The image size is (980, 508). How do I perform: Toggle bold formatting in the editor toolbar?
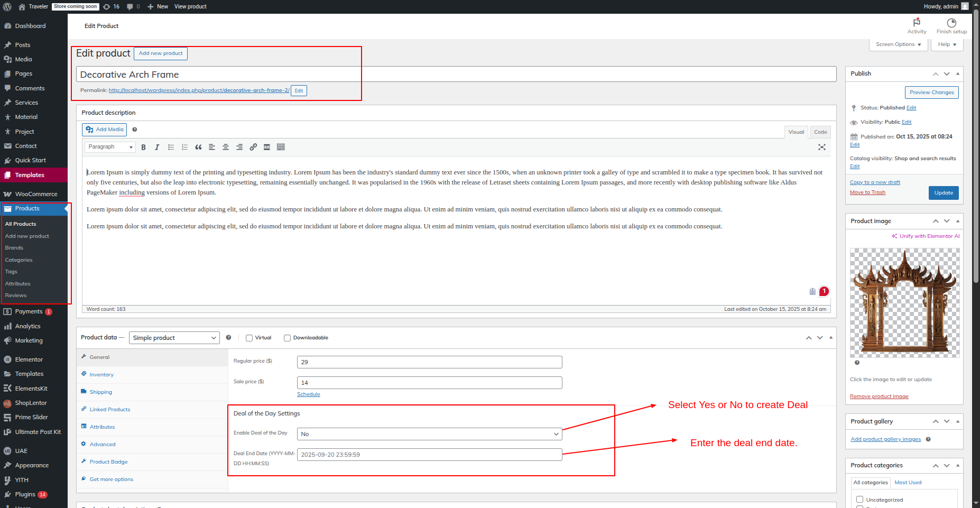[143, 147]
